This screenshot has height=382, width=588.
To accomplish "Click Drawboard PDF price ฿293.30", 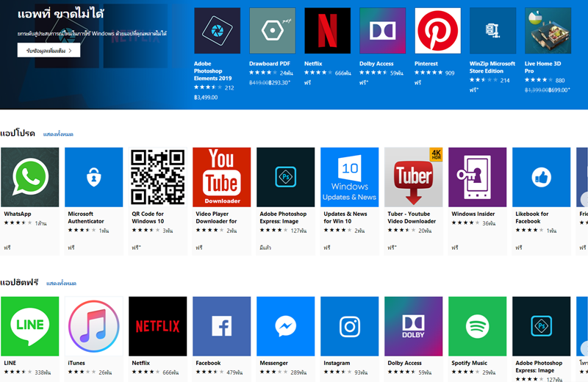I will 280,82.
